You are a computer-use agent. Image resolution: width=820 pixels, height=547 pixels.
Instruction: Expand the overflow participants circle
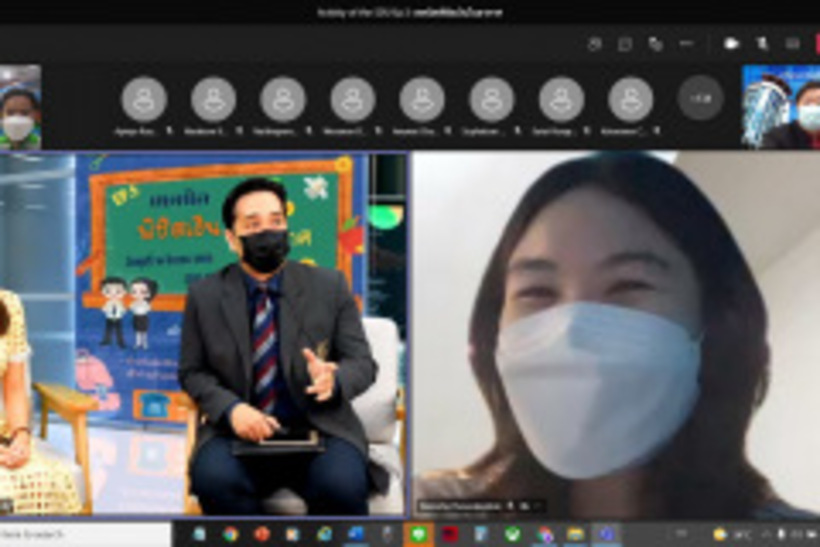700,98
